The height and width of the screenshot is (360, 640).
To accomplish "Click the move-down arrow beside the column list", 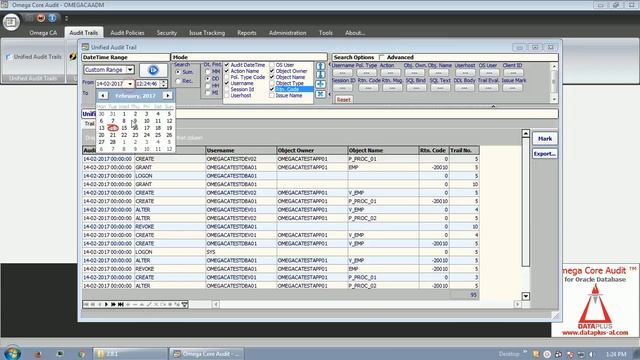I will tap(321, 75).
